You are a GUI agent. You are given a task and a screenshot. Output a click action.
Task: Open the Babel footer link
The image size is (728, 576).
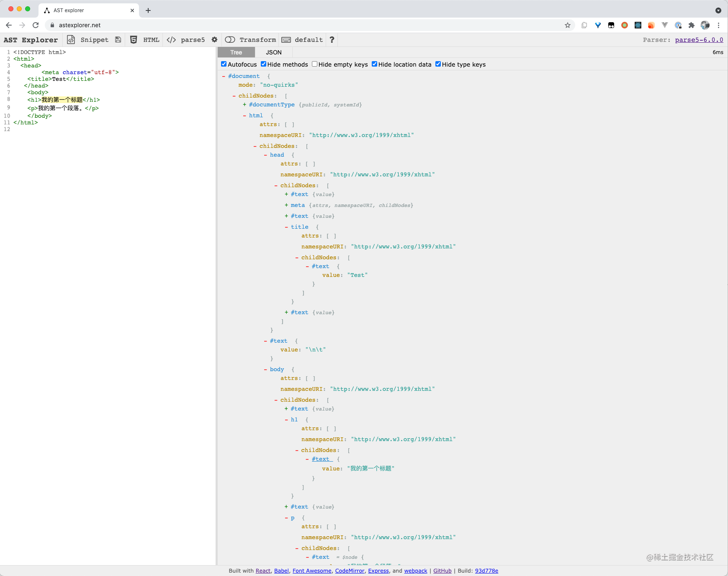281,571
